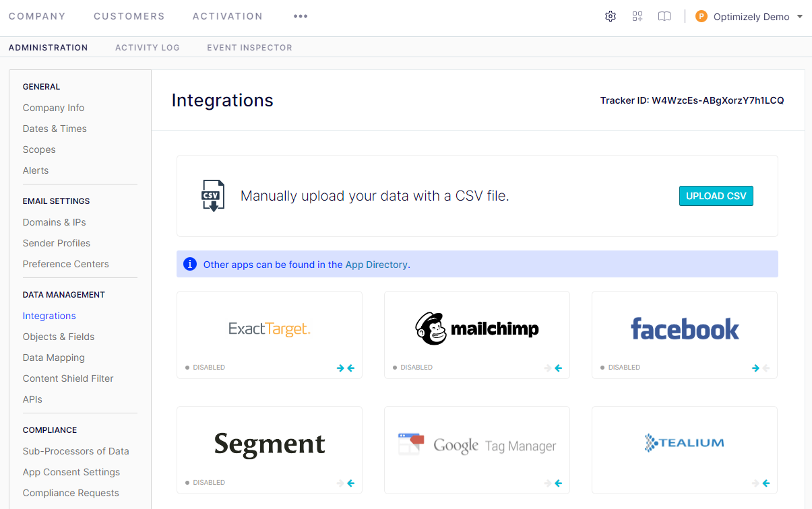
Task: Click the DATA MANAGEMENT section header
Action: [x=64, y=295]
